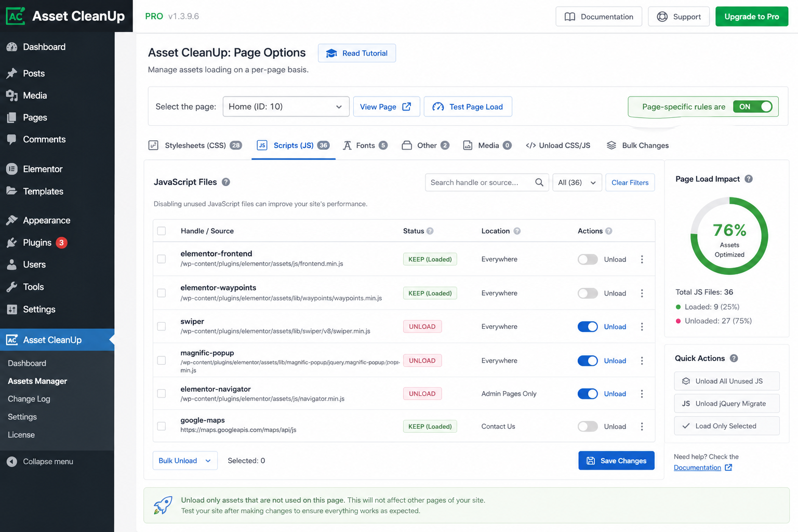Check the elementor-frontend row checkbox
Viewport: 798px width, 532px height.
coord(162,259)
